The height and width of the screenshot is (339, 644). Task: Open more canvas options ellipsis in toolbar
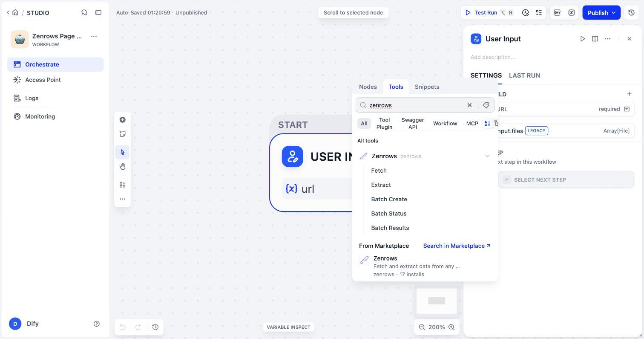[123, 199]
